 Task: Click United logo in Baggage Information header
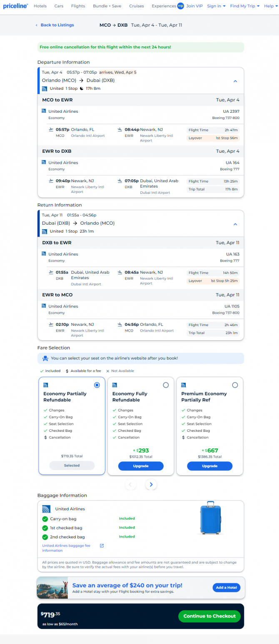pos(46,509)
